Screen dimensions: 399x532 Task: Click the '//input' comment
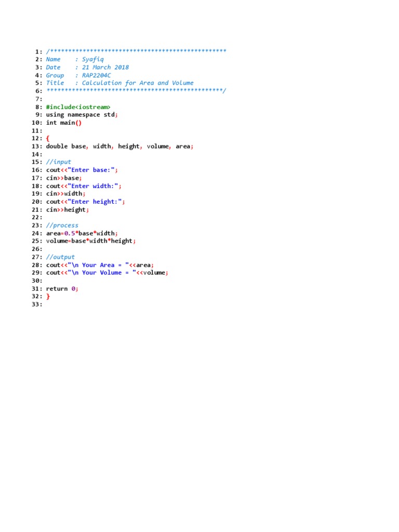click(x=58, y=162)
